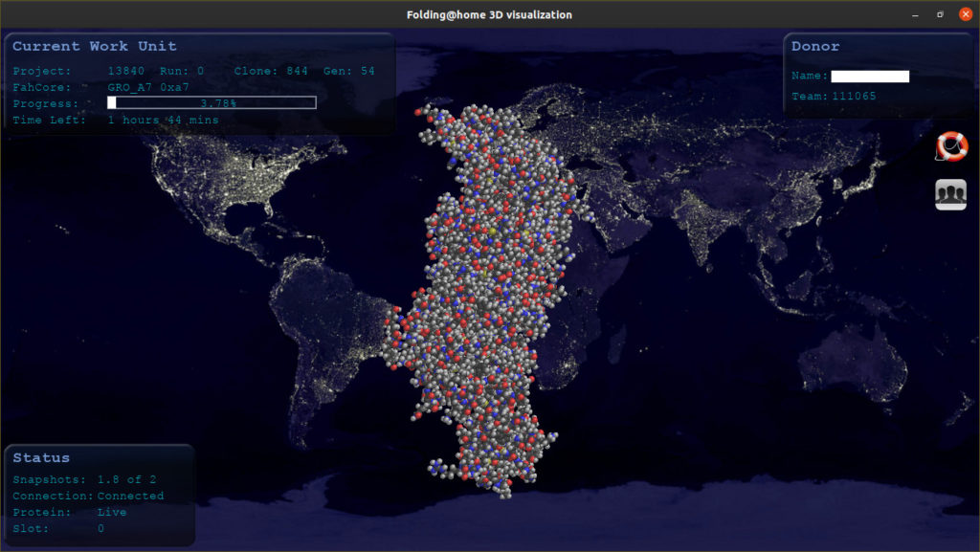This screenshot has height=552, width=980.
Task: Maximize the Folding@home visualization window
Action: [x=940, y=14]
